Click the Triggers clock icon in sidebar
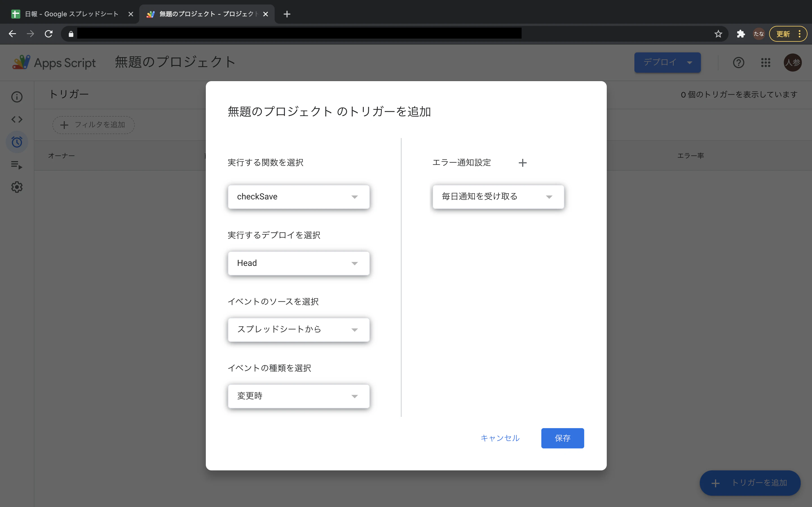 [17, 142]
